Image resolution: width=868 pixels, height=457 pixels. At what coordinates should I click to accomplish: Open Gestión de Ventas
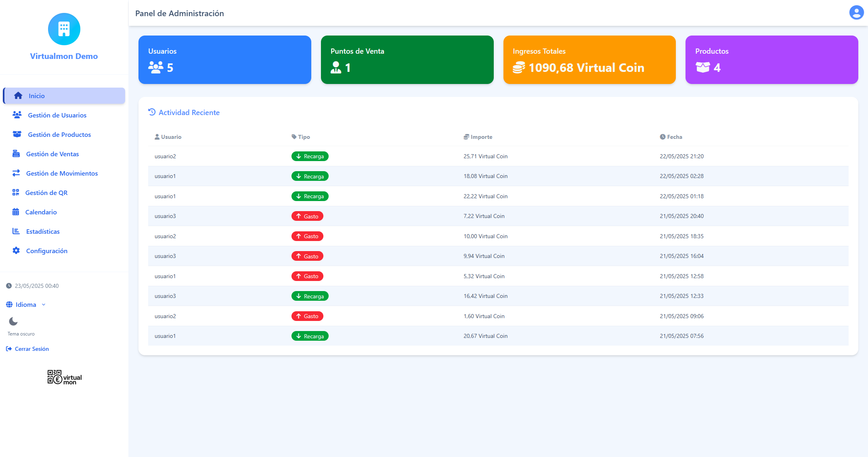[x=52, y=154]
